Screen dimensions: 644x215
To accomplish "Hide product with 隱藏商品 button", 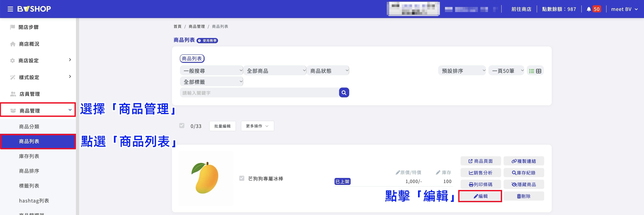I will pyautogui.click(x=524, y=184).
